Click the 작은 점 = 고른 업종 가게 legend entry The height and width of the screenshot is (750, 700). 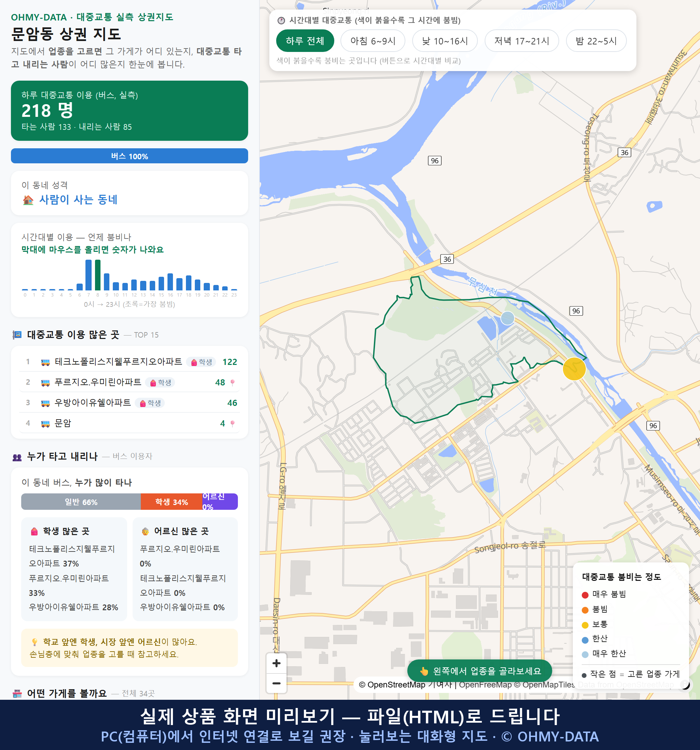point(631,674)
